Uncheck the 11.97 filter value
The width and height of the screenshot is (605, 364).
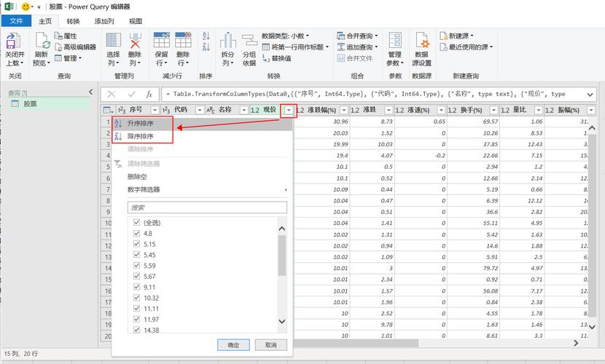click(136, 320)
